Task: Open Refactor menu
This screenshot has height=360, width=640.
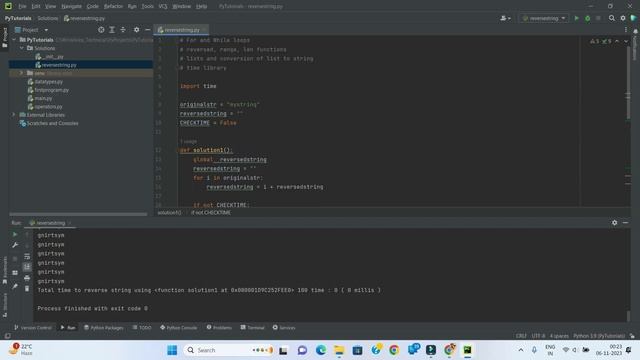Action: (x=113, y=7)
